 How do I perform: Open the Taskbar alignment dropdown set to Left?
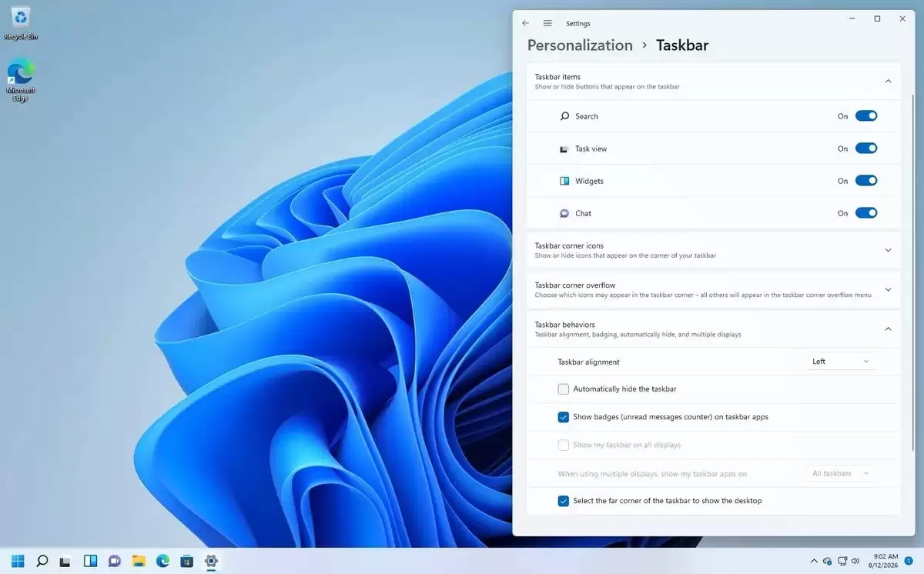[x=841, y=362]
